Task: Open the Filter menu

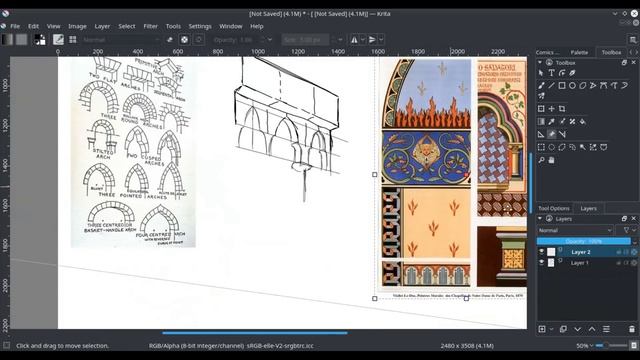Action: (150, 26)
